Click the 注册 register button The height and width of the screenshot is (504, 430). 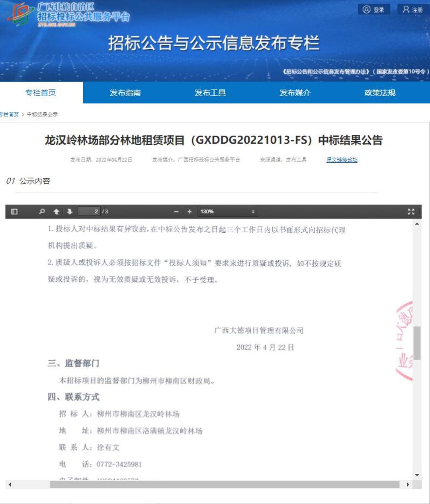(x=413, y=10)
